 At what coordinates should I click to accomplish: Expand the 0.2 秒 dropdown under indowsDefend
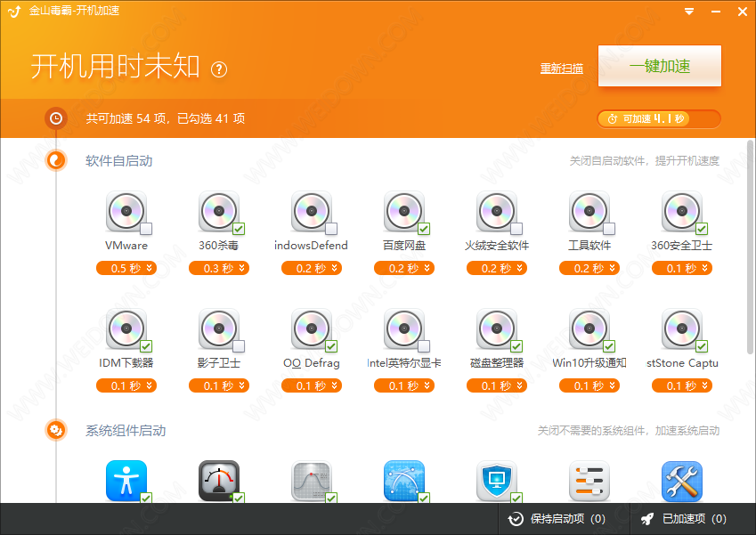[x=312, y=268]
